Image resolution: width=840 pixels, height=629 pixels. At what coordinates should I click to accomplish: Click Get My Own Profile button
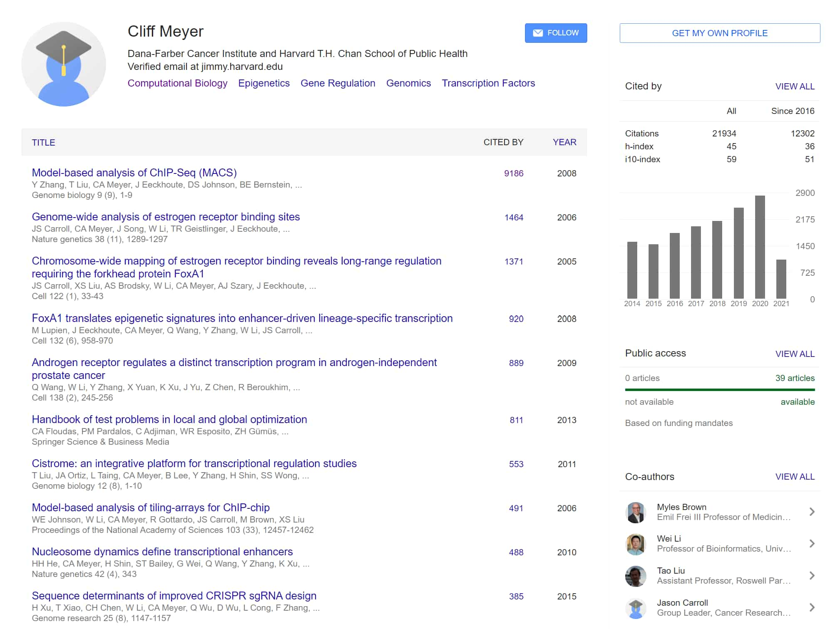tap(719, 32)
